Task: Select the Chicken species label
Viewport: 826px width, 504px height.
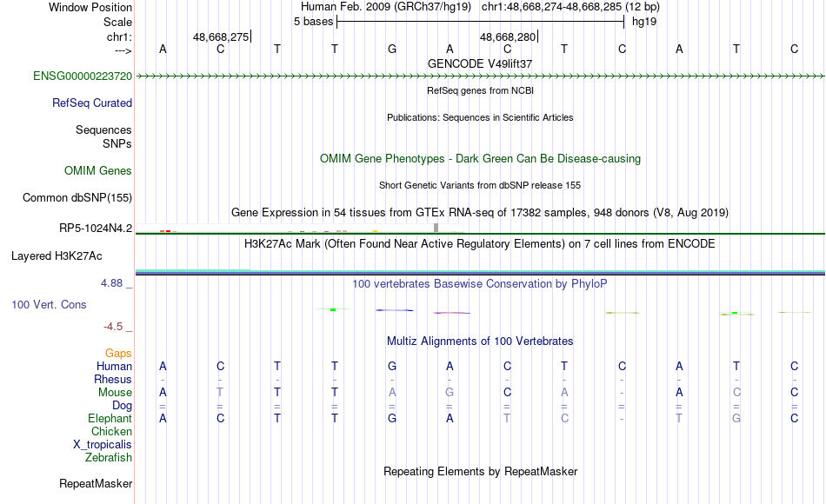Action: [x=111, y=432]
